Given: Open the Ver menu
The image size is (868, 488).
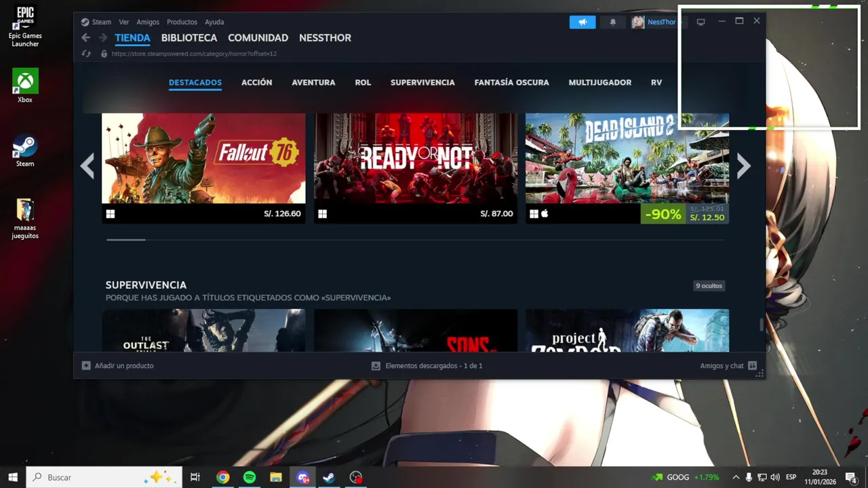Looking at the screenshot, I should (123, 22).
